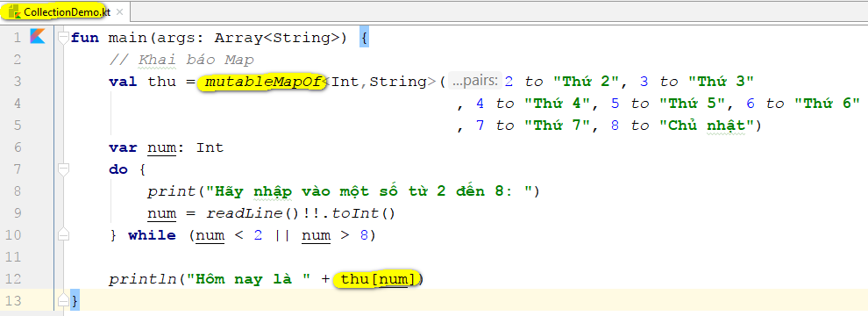Image resolution: width=868 pixels, height=316 pixels.
Task: Click the Kotlin run icon beside line 1
Action: point(38,37)
